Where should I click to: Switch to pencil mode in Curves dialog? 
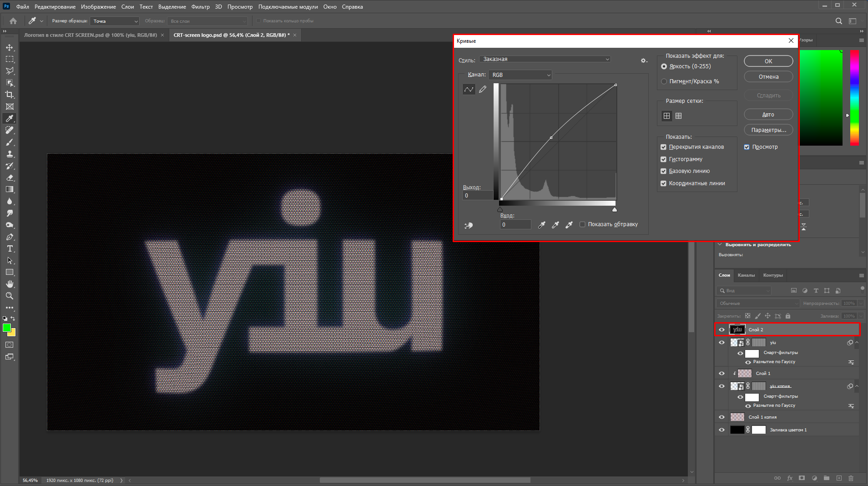[483, 89]
